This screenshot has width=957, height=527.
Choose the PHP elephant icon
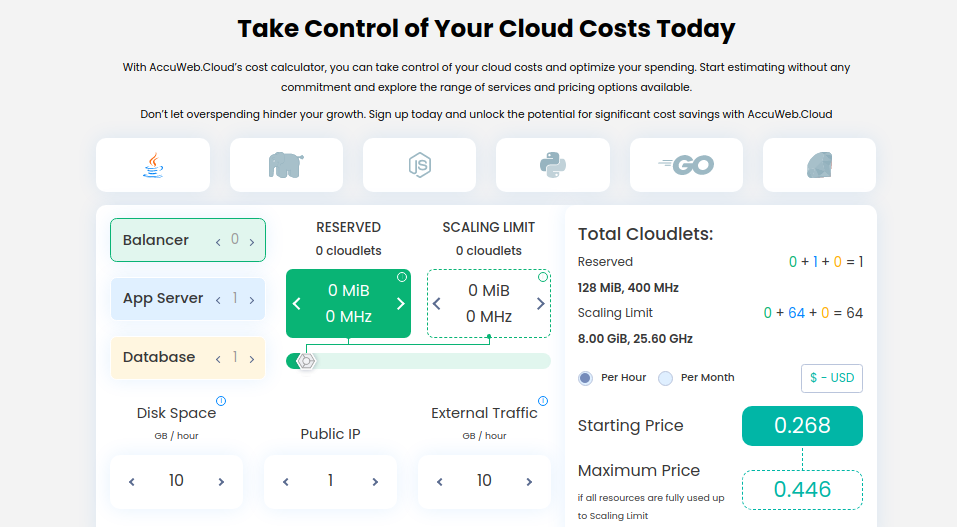coord(286,165)
